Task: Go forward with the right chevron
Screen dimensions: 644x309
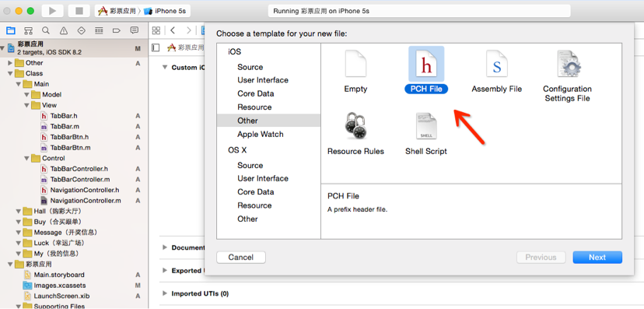Action: [x=188, y=30]
